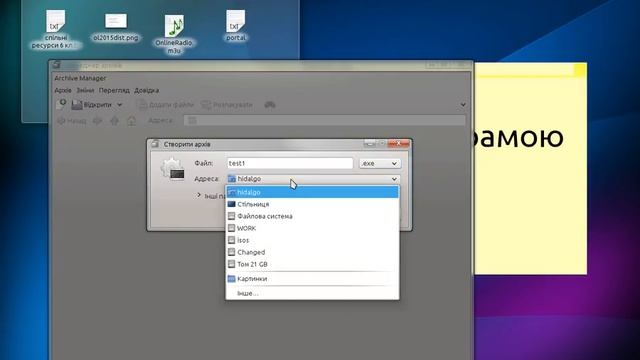This screenshot has width=640, height=360.
Task: Pick Том 21 GB in the location list
Action: point(312,264)
